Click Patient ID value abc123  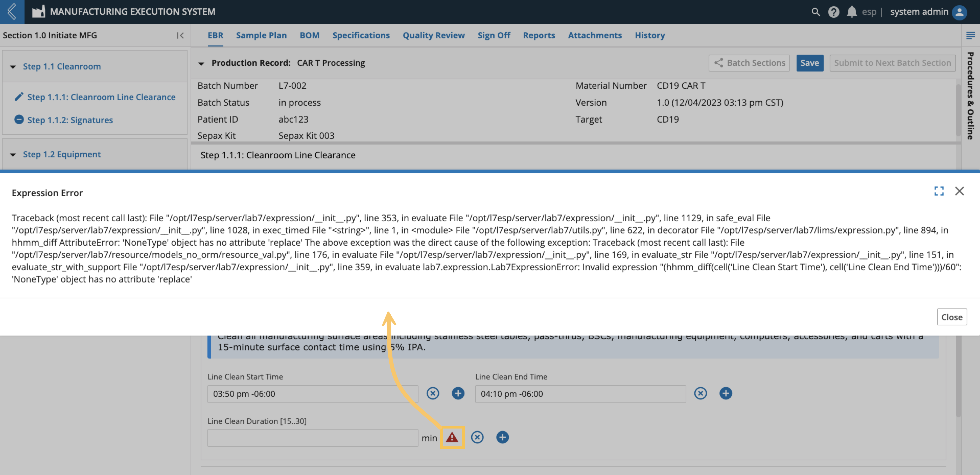[x=293, y=119]
